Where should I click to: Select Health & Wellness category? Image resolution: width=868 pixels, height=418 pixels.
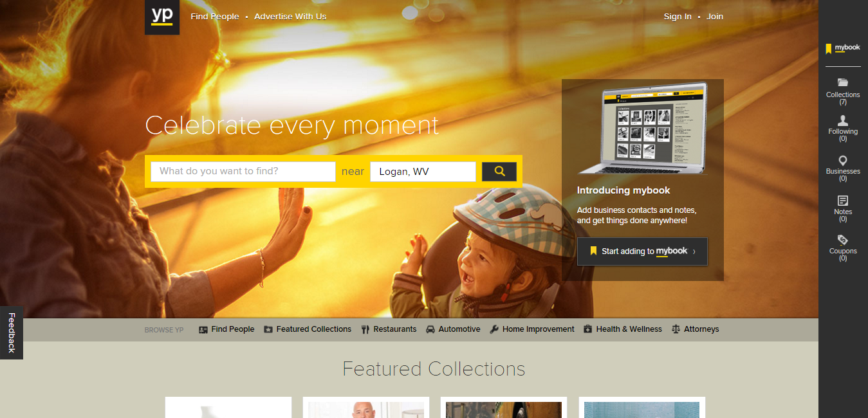pyautogui.click(x=622, y=329)
